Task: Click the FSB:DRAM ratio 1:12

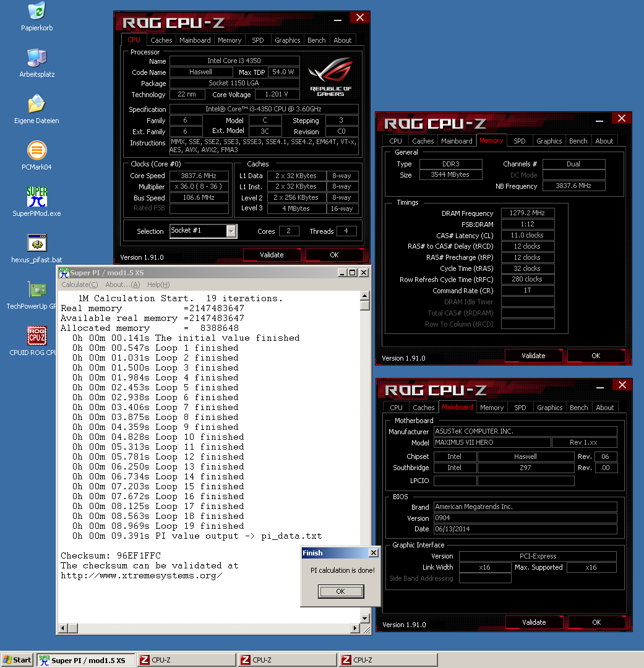Action: pyautogui.click(x=527, y=224)
